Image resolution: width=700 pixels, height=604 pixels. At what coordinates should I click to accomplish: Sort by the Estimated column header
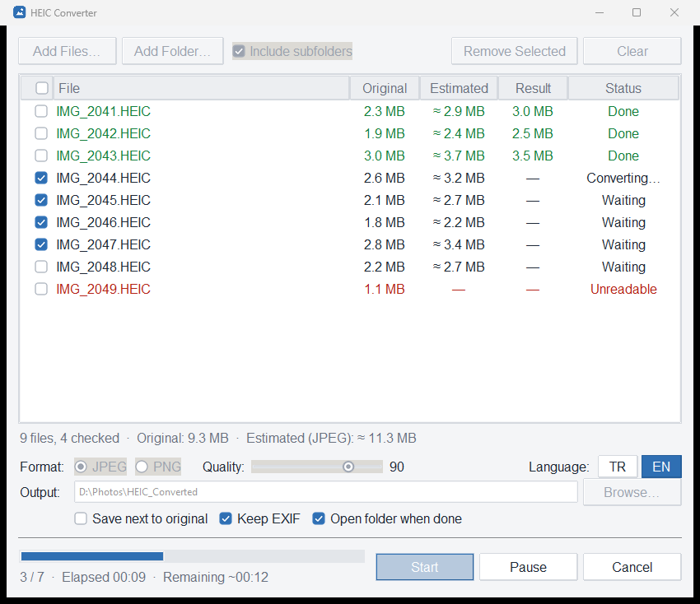click(459, 88)
